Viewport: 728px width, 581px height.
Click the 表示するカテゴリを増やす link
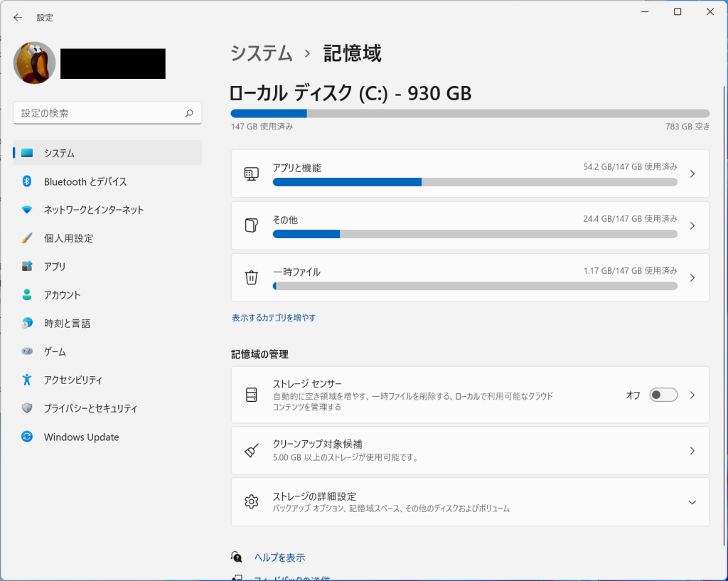tap(274, 318)
